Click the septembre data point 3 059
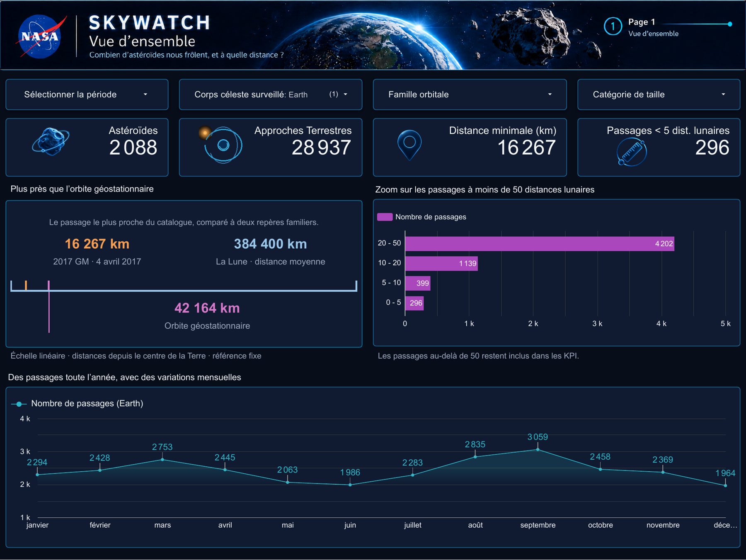This screenshot has width=746, height=560. [538, 449]
